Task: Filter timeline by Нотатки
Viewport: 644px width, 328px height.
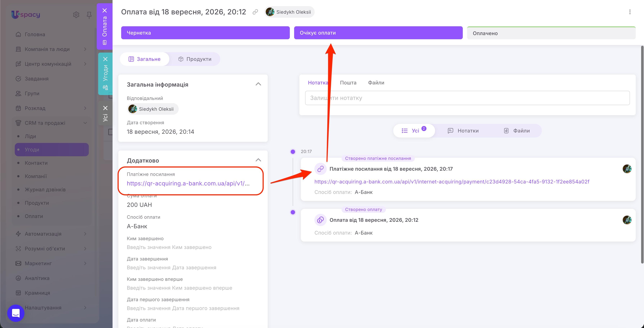Action: click(463, 131)
